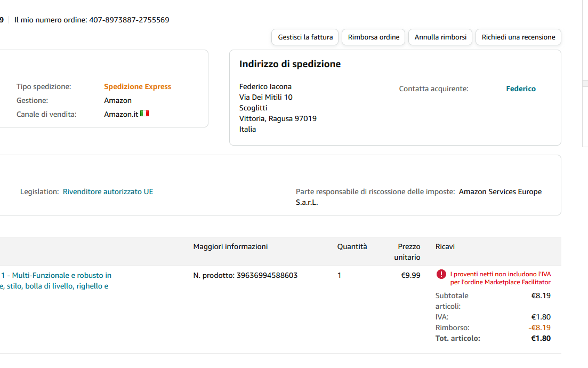Click the Italian flag icon next to Amazon.it
The height and width of the screenshot is (368, 588).
point(144,114)
